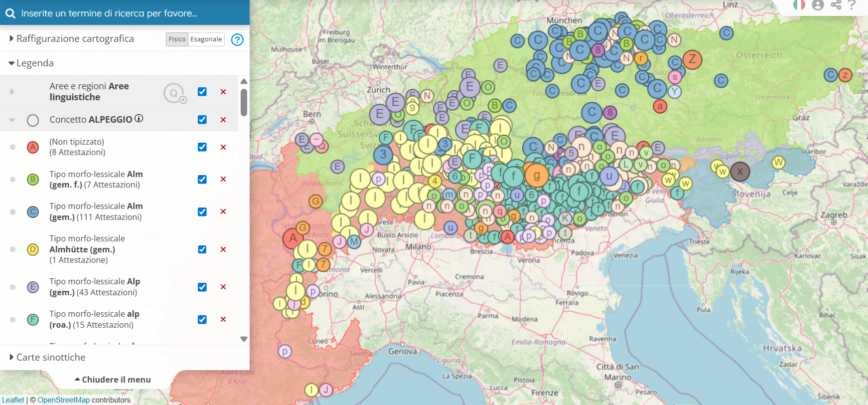
Task: Open the user account profile icon
Action: (x=818, y=5)
